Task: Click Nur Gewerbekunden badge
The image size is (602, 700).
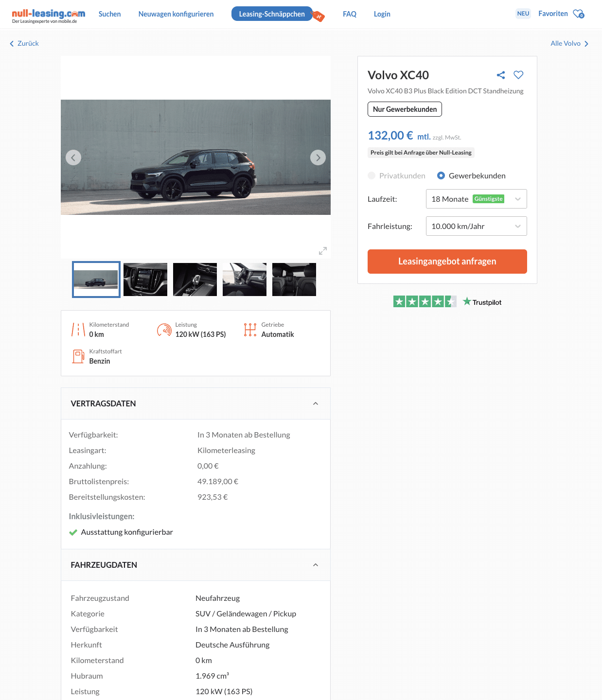Action: [405, 109]
